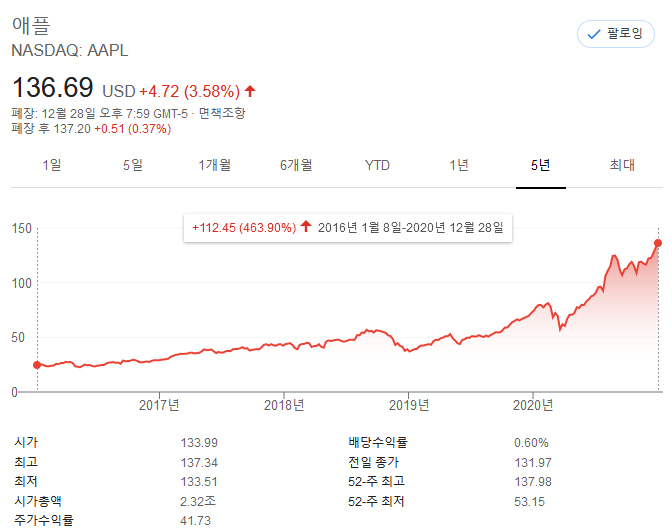Click the 52-주 최저 label
This screenshot has height=531, width=672.
tap(376, 501)
